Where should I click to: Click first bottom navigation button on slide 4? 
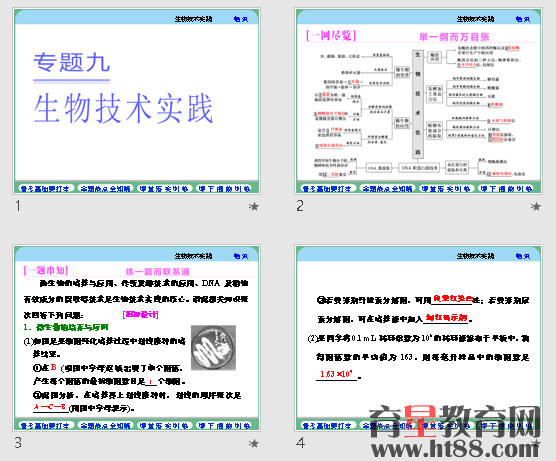327,426
